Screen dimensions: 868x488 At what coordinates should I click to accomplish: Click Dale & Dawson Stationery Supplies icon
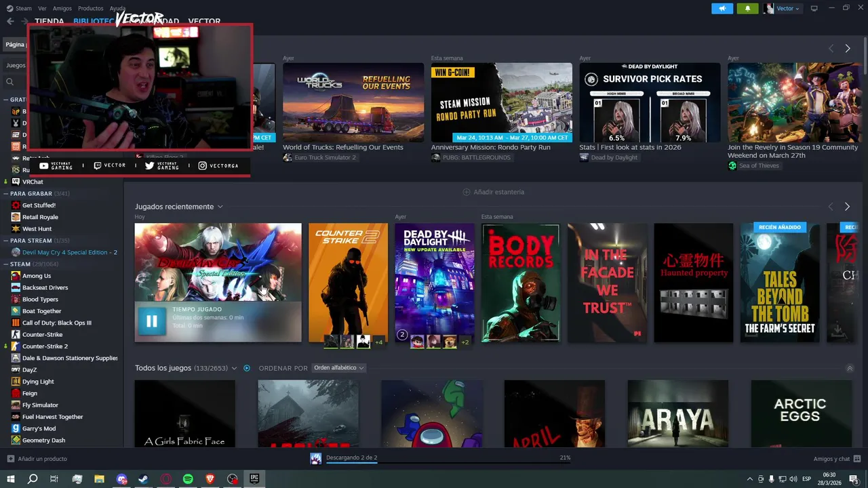coord(16,358)
